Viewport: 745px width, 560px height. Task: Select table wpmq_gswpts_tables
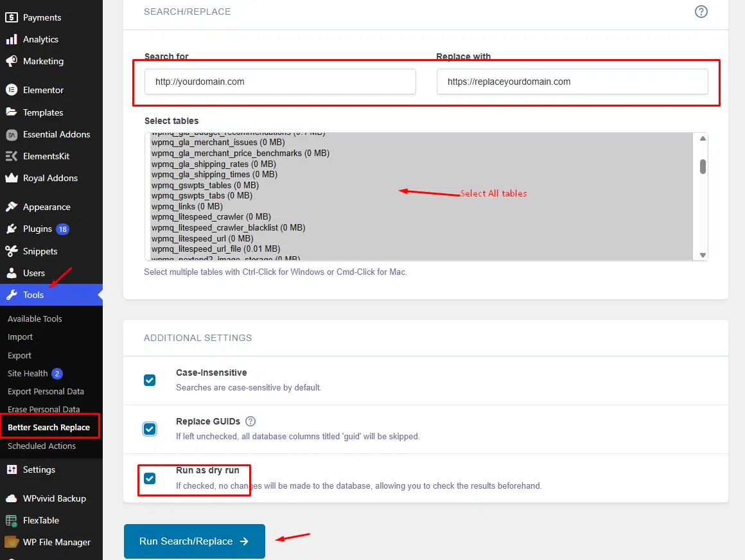205,185
